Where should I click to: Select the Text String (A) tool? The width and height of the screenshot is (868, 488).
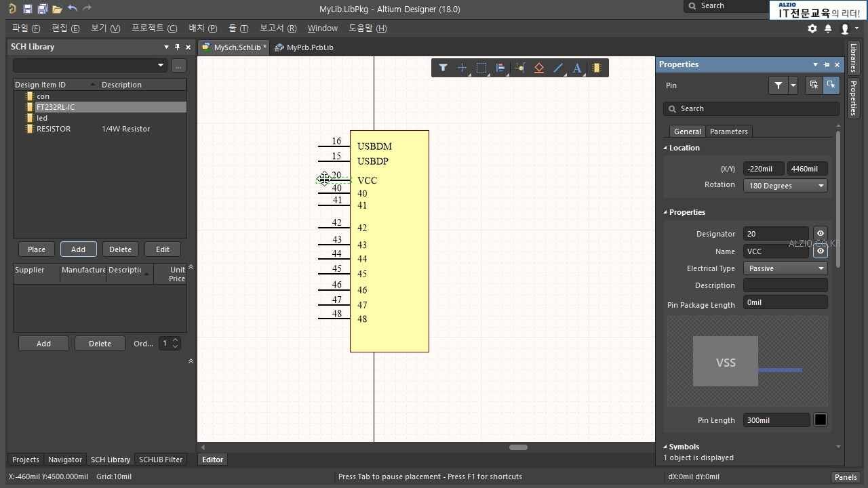coord(577,68)
